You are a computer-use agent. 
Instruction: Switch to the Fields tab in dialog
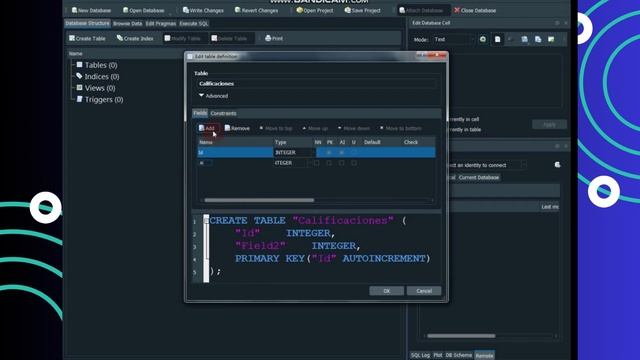pos(200,113)
